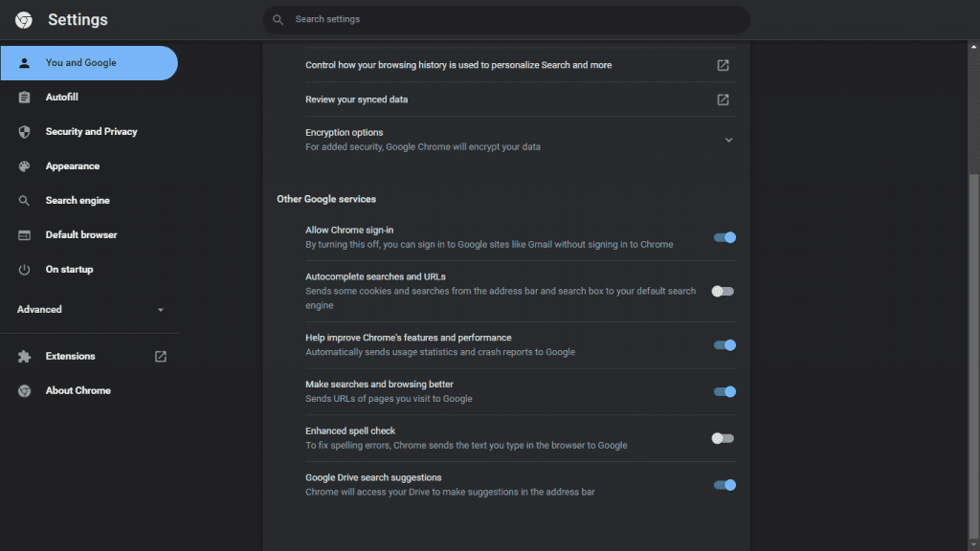The height and width of the screenshot is (551, 980).
Task: Select the Search engine magnifier icon
Action: (24, 200)
